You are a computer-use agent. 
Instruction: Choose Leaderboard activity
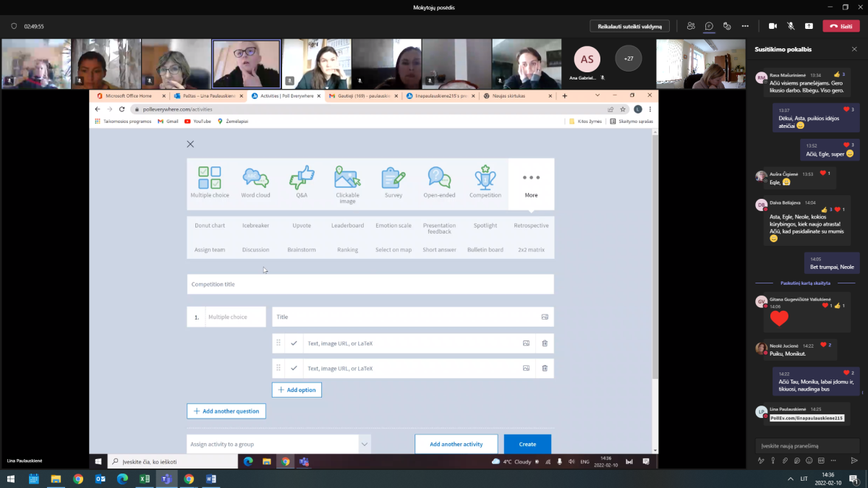tap(347, 226)
